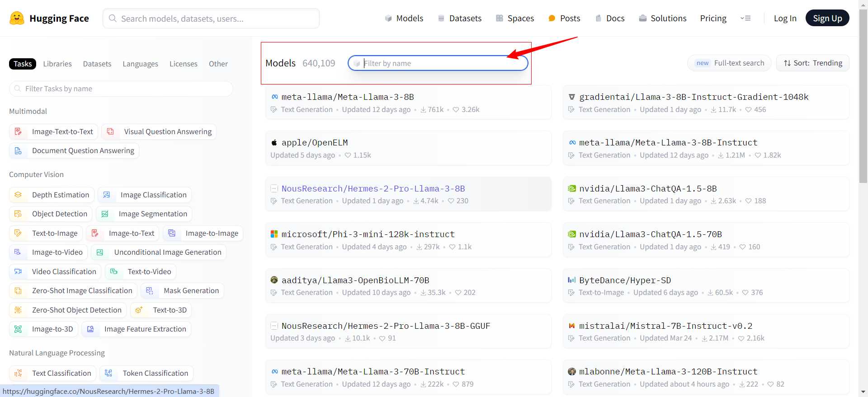Open the navbar overflow menu
This screenshot has width=868, height=397.
click(x=745, y=18)
